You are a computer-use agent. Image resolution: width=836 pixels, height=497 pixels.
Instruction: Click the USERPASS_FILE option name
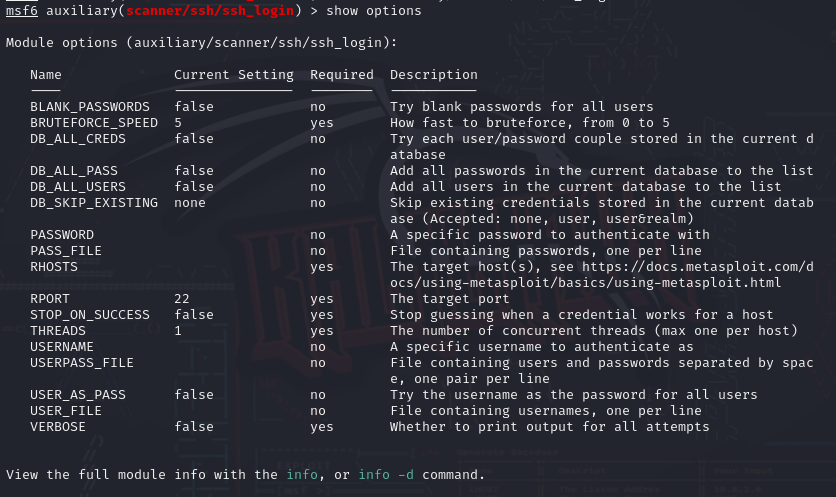click(x=82, y=363)
